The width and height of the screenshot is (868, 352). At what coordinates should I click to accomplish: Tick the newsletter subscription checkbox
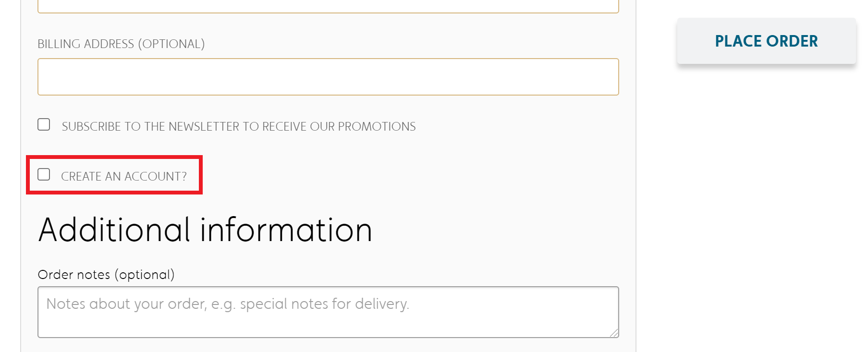click(44, 125)
